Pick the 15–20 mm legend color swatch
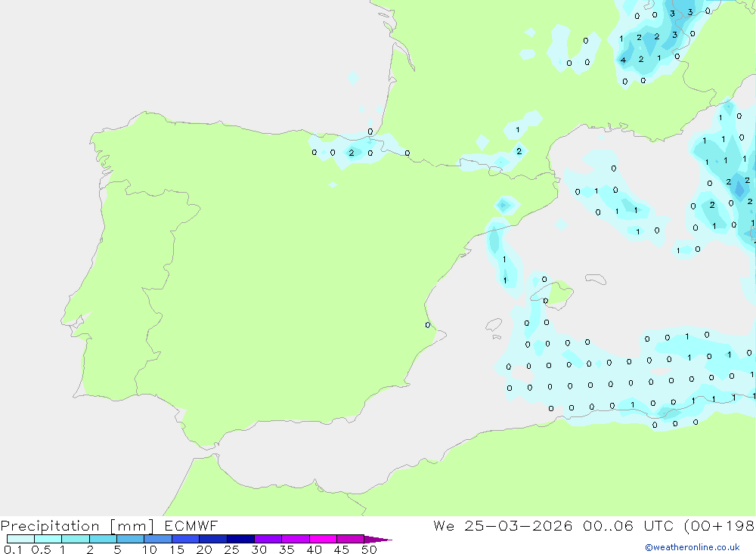 click(x=186, y=539)
